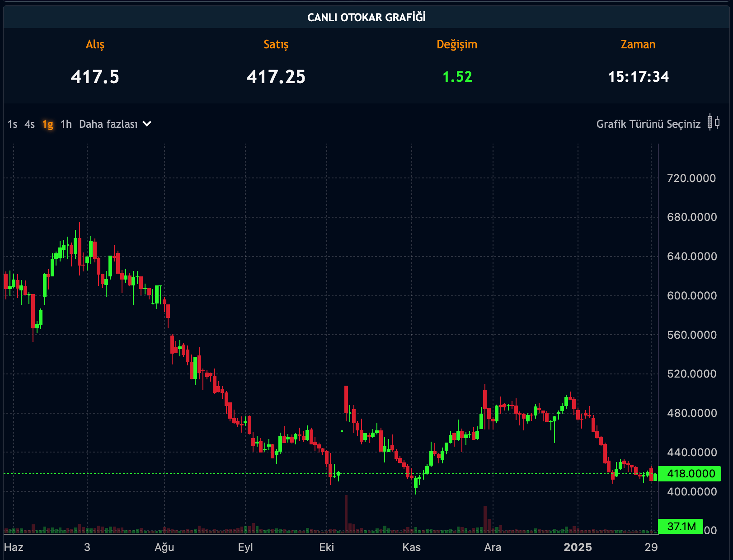Click the Alış price 417.5
Screen dimensions: 733x560
pyautogui.click(x=95, y=77)
